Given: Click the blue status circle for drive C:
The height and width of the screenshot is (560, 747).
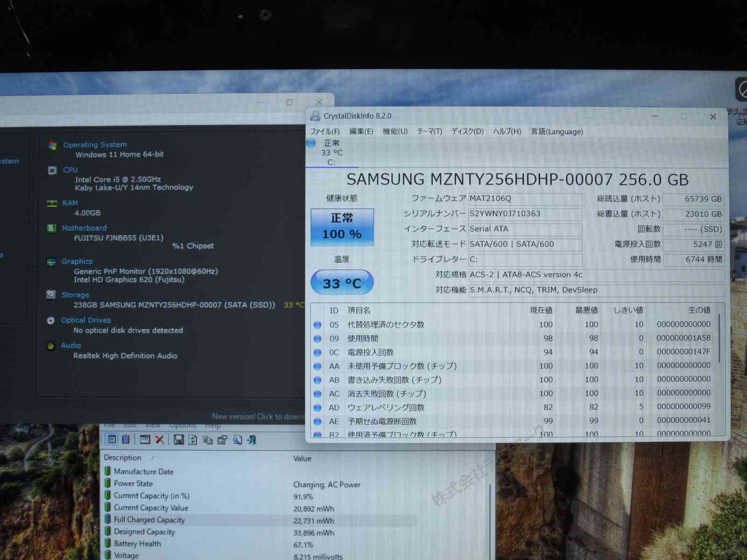Looking at the screenshot, I should (311, 143).
